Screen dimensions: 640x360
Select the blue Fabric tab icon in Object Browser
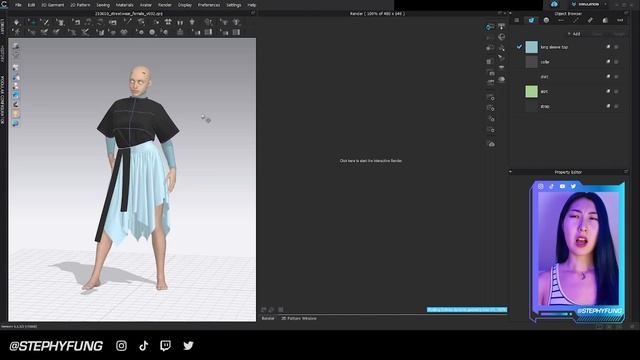[531, 20]
